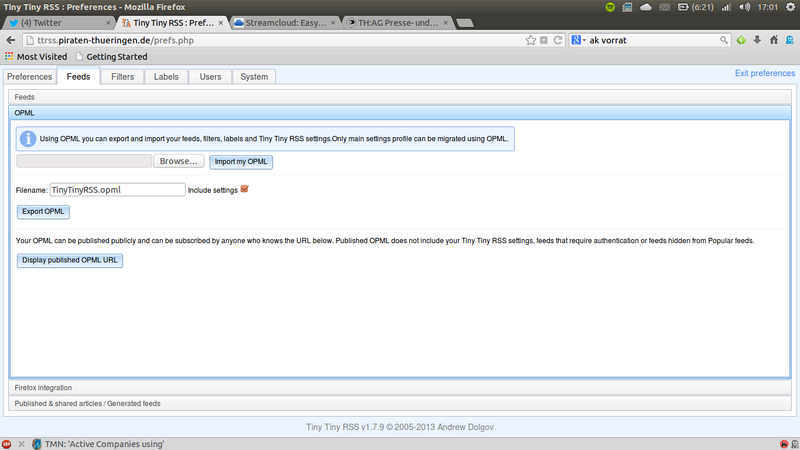800x450 pixels.
Task: Click the Filename field TinyTinyRSS.opml
Action: (117, 190)
